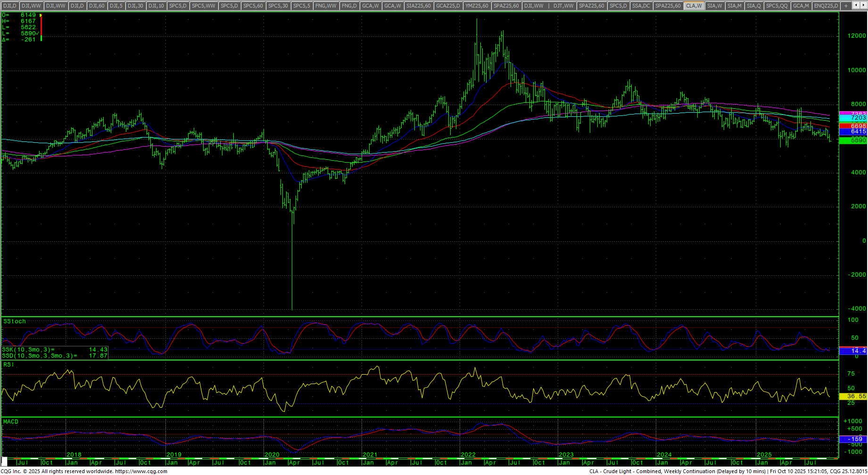
Task: Open the YMZ25,60 tab
Action: tap(477, 6)
